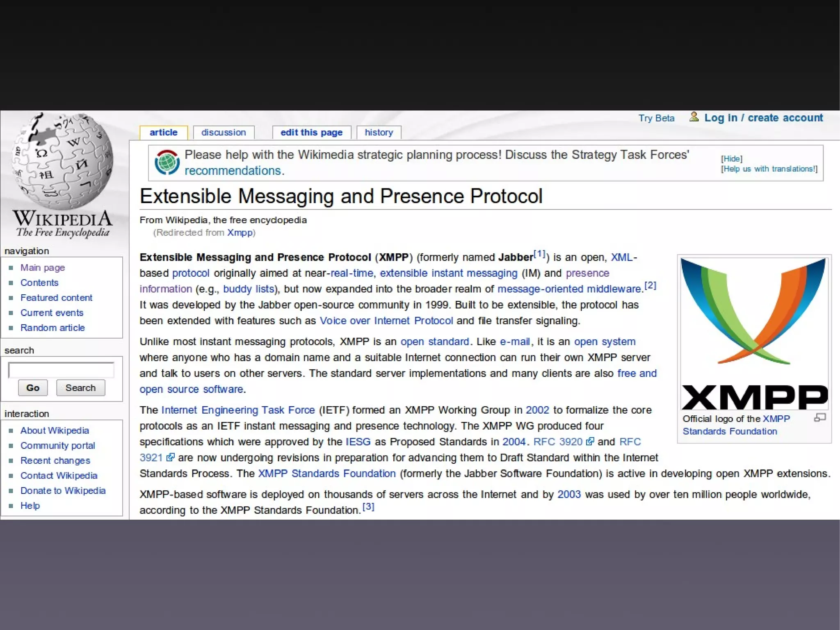The height and width of the screenshot is (630, 840).
Task: View the history tab
Action: [379, 133]
